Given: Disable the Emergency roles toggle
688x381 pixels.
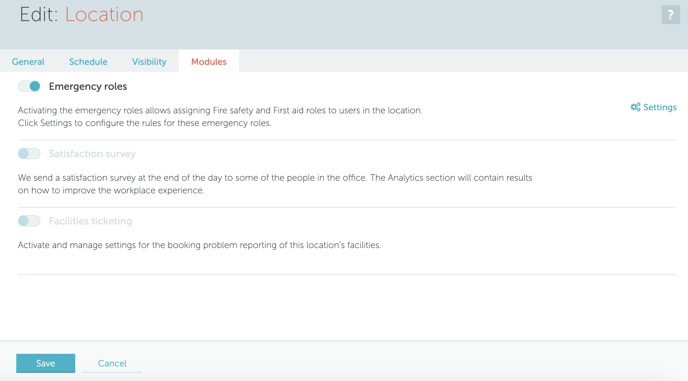Looking at the screenshot, I should point(29,86).
